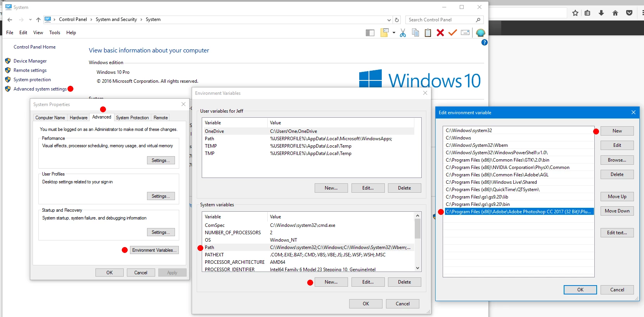Click the computer icon in the address bar

pyautogui.click(x=48, y=19)
